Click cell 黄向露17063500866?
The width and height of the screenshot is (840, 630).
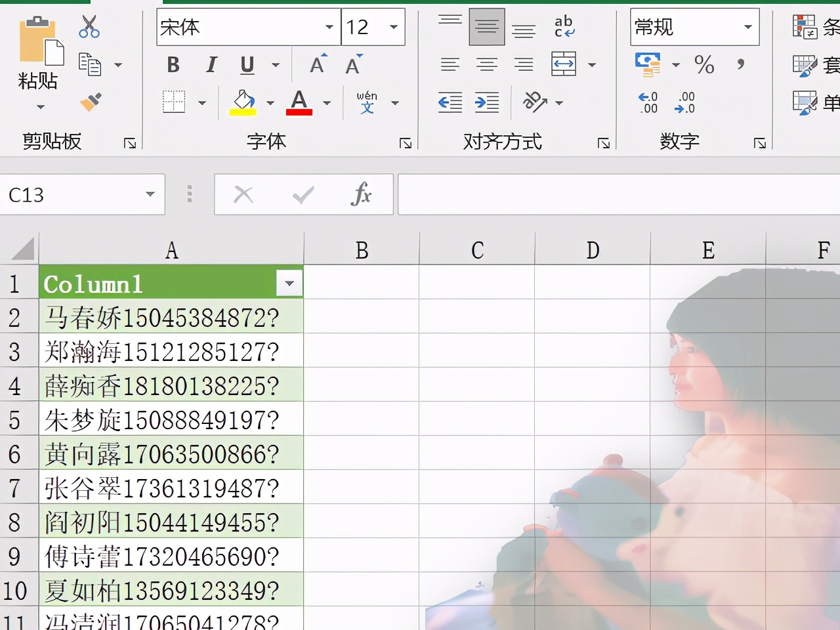pyautogui.click(x=171, y=454)
